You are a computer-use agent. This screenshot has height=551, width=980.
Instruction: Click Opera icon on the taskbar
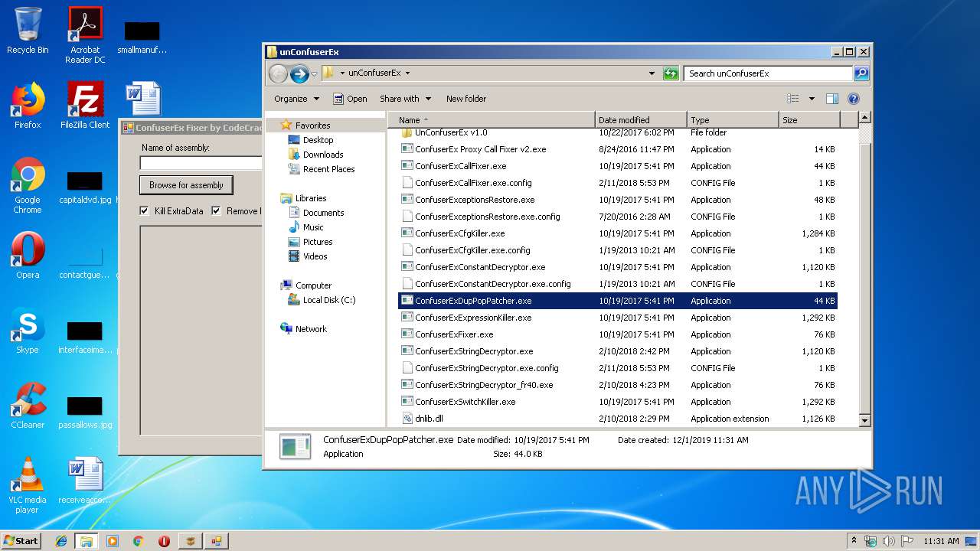tap(164, 541)
